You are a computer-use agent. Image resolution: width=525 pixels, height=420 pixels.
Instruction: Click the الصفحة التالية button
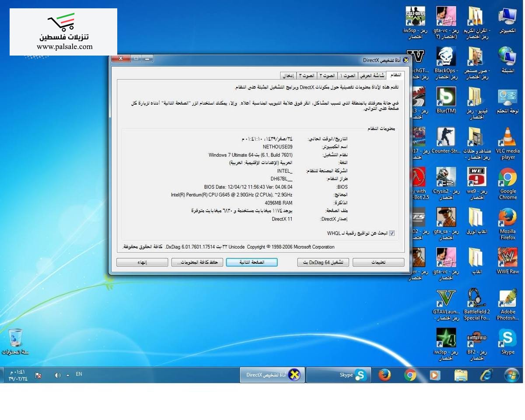[252, 262]
